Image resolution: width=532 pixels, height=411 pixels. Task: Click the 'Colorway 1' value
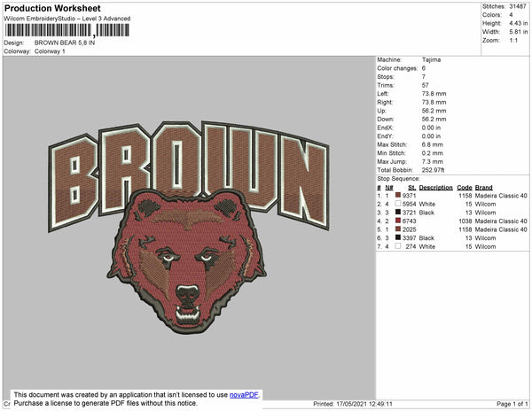[50, 51]
